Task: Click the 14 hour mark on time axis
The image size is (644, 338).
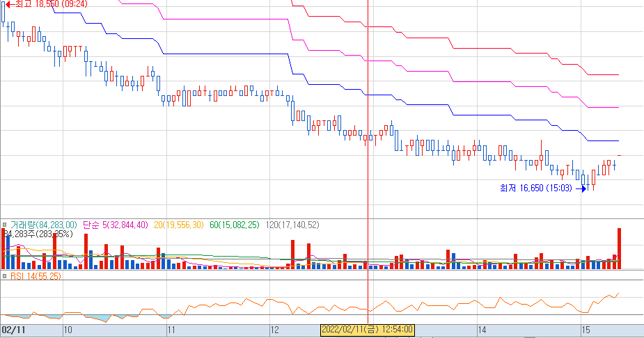Action: [482, 330]
